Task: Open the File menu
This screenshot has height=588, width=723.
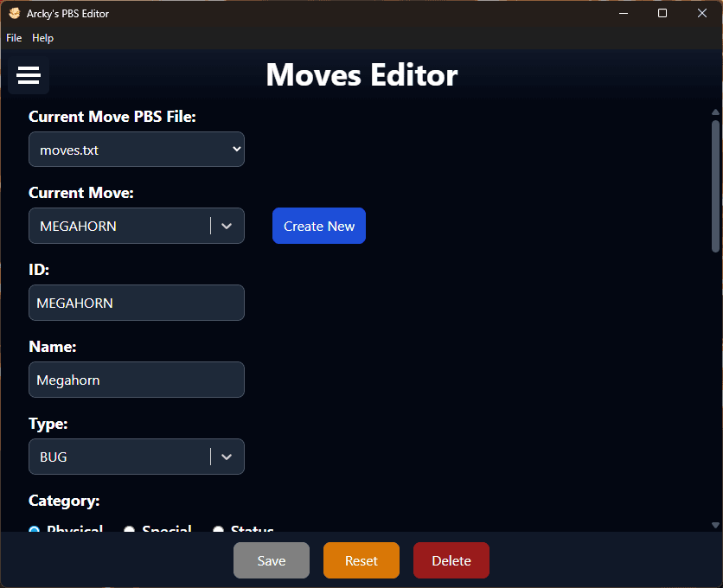Action: point(14,38)
